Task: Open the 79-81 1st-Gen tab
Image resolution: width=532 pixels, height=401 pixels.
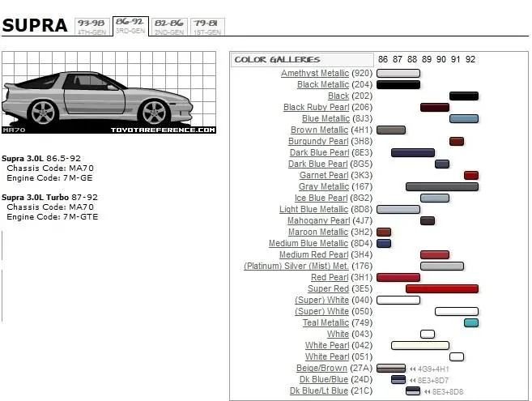Action: 207,27
